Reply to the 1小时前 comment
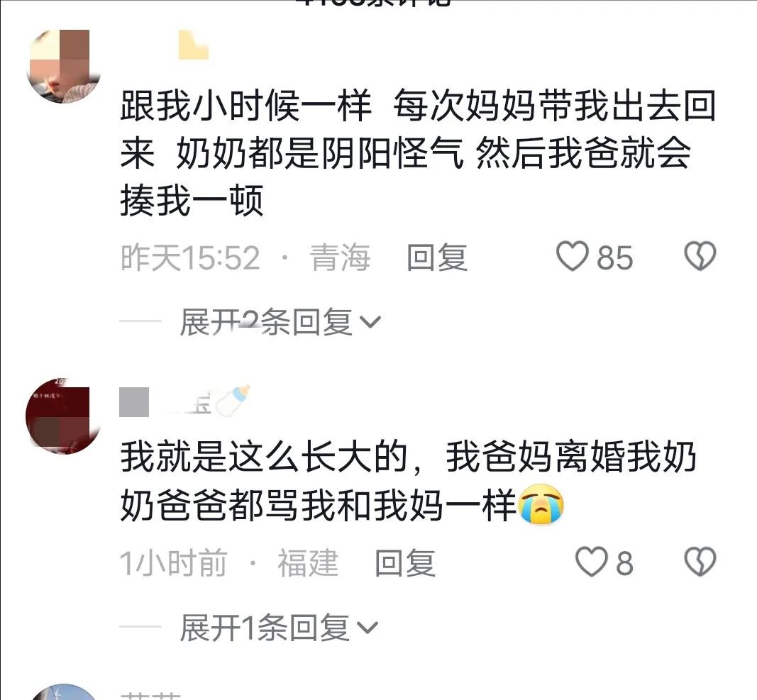The image size is (757, 700). [x=406, y=563]
